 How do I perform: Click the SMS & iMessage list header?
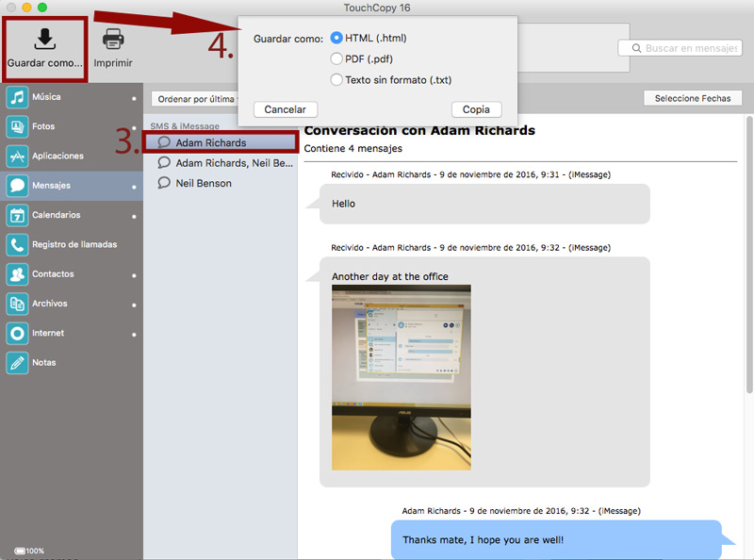point(185,126)
